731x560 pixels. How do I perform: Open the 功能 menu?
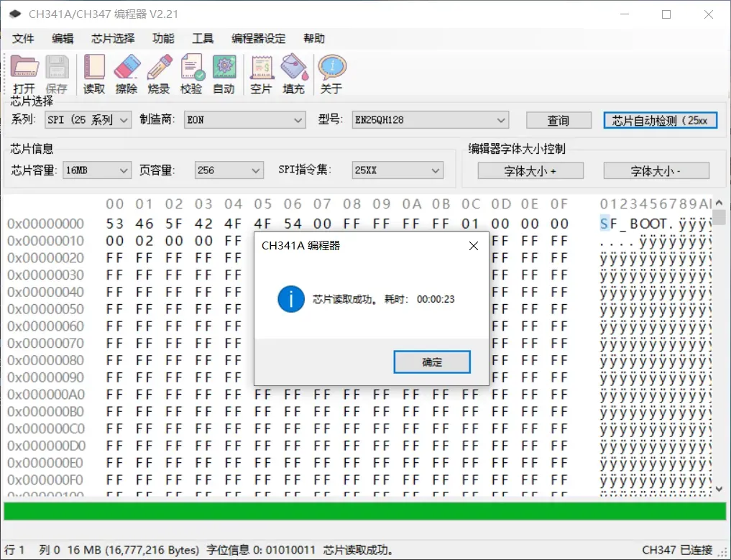pos(163,39)
